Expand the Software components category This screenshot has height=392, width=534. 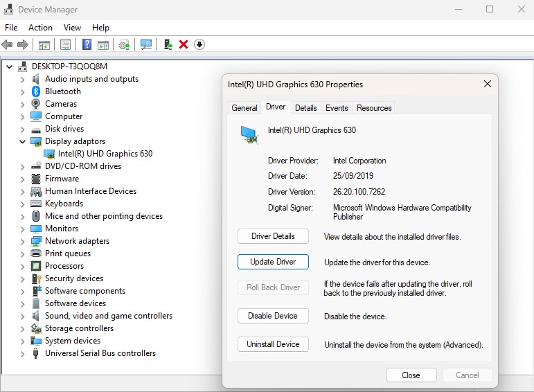tap(22, 291)
